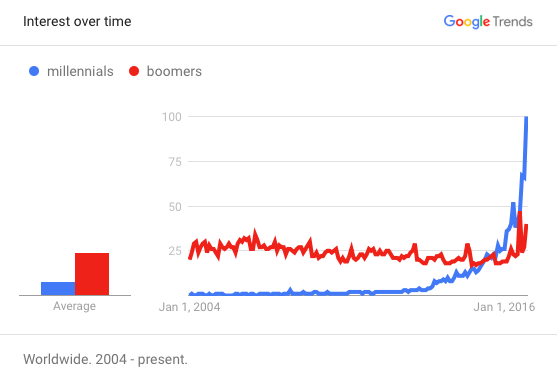Click the red boomers average bar

tap(92, 274)
